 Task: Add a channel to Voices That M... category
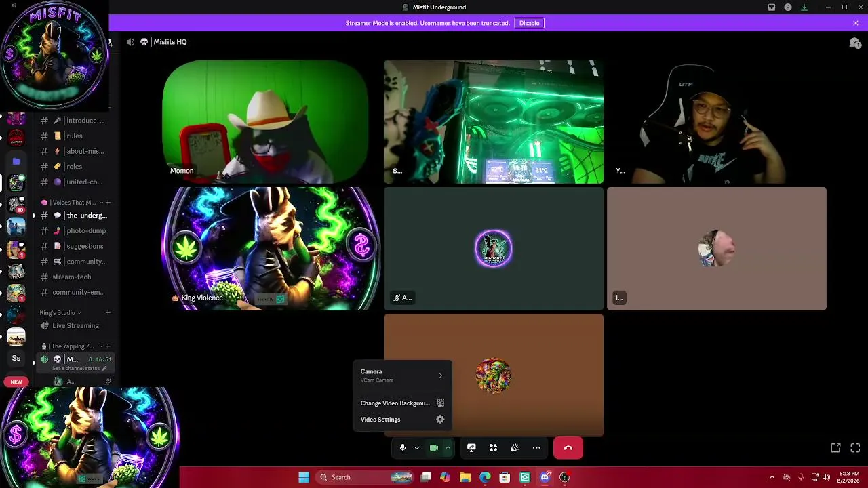pos(108,203)
